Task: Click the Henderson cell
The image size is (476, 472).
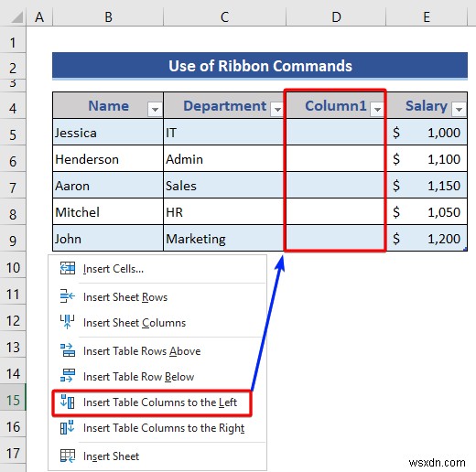Action: tap(108, 159)
